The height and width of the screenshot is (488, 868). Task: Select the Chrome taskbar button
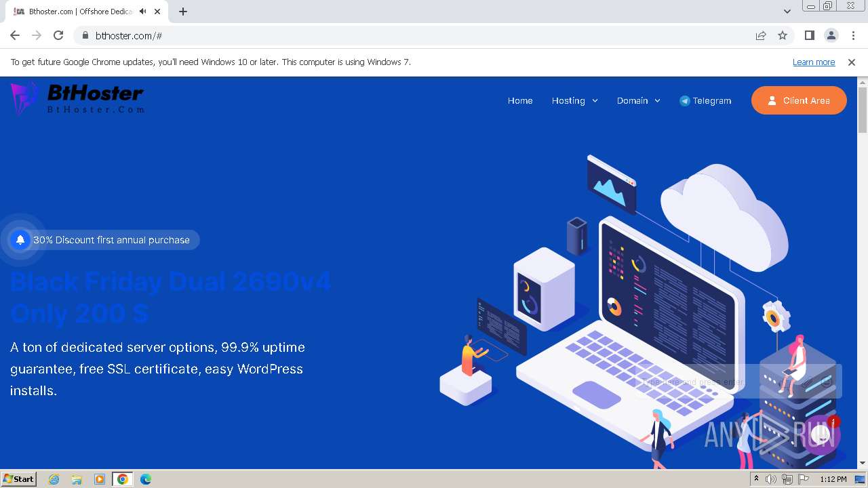[x=122, y=479]
